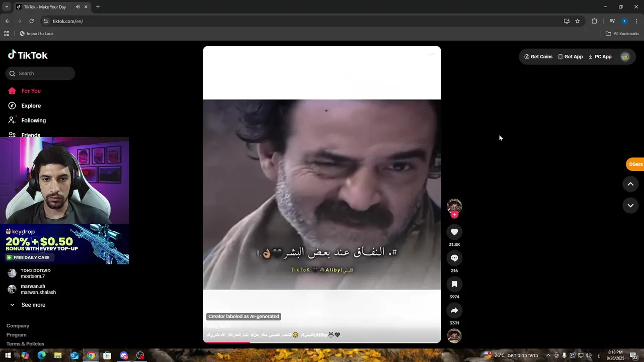Click the Get Coins button
The width and height of the screenshot is (644, 362).
pos(538,57)
